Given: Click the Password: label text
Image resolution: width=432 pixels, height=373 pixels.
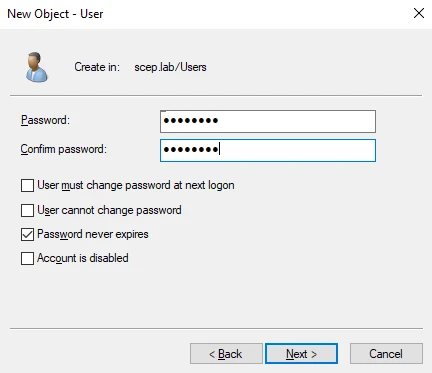Looking at the screenshot, I should [x=45, y=120].
